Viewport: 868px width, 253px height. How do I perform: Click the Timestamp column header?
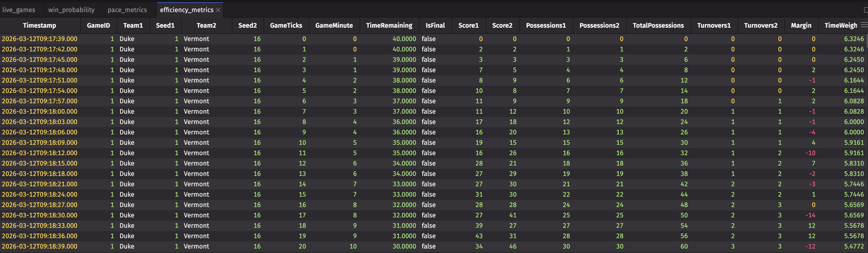point(40,25)
